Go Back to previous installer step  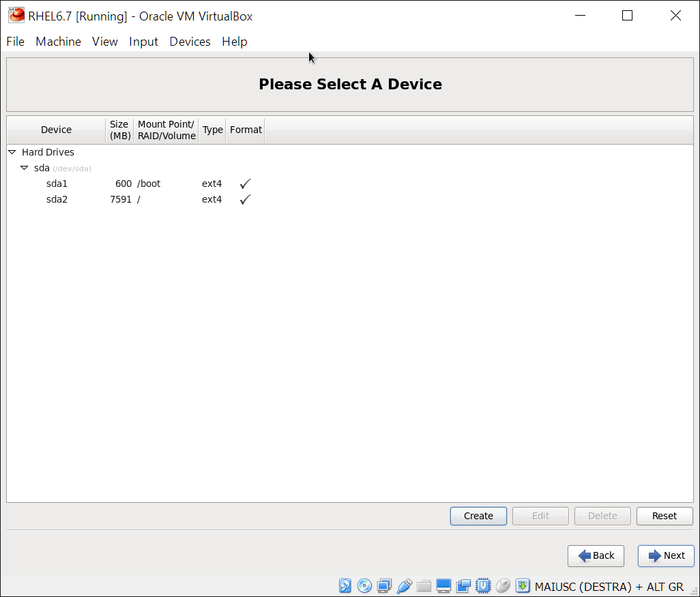coord(596,555)
